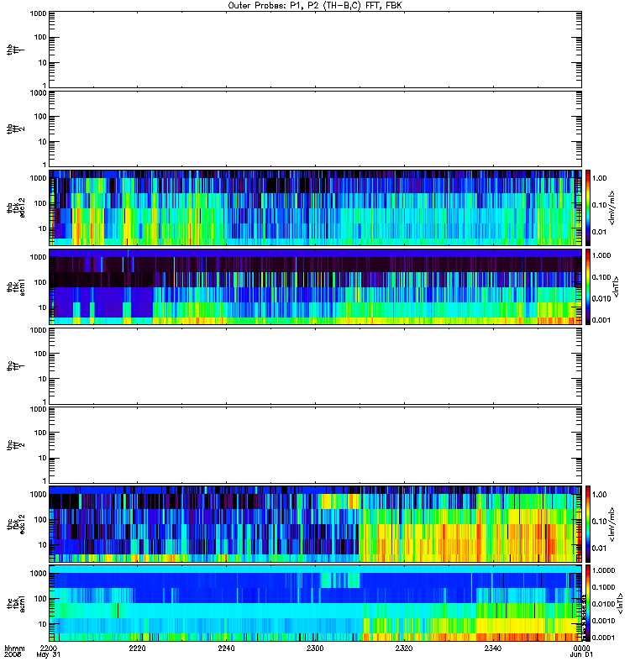Click the empty thc fff 2 plot panel
The width and height of the screenshot is (630, 672).
click(x=315, y=445)
